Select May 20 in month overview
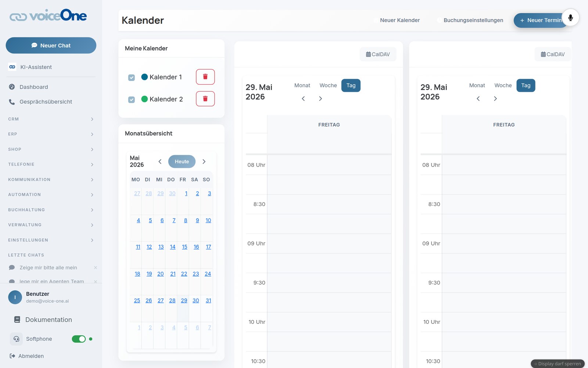The height and width of the screenshot is (368, 588). (x=161, y=274)
